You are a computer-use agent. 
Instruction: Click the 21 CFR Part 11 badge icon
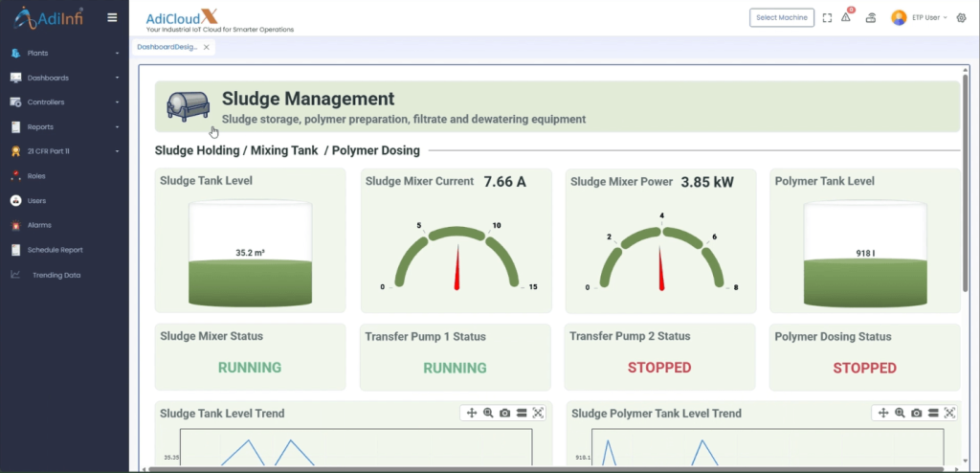pos(15,151)
